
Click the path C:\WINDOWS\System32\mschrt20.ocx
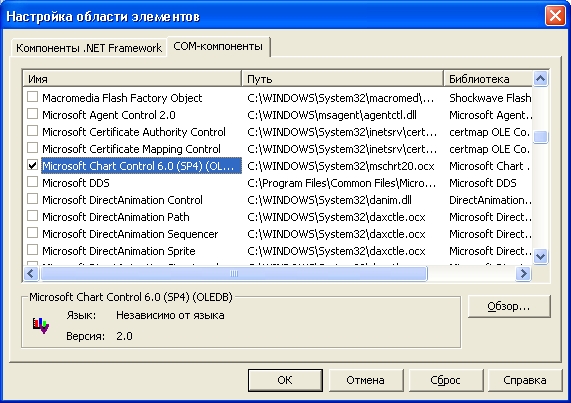[x=340, y=166]
